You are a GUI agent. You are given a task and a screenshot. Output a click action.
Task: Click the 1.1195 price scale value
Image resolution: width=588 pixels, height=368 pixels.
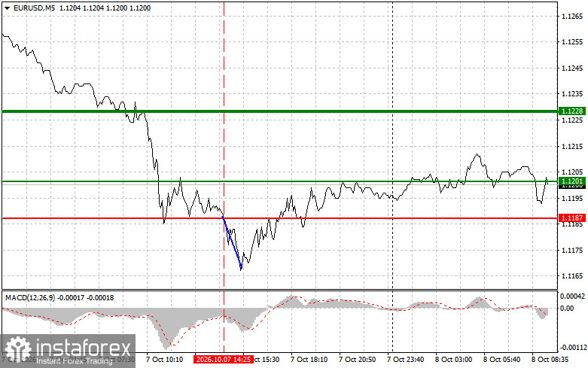pyautogui.click(x=572, y=198)
